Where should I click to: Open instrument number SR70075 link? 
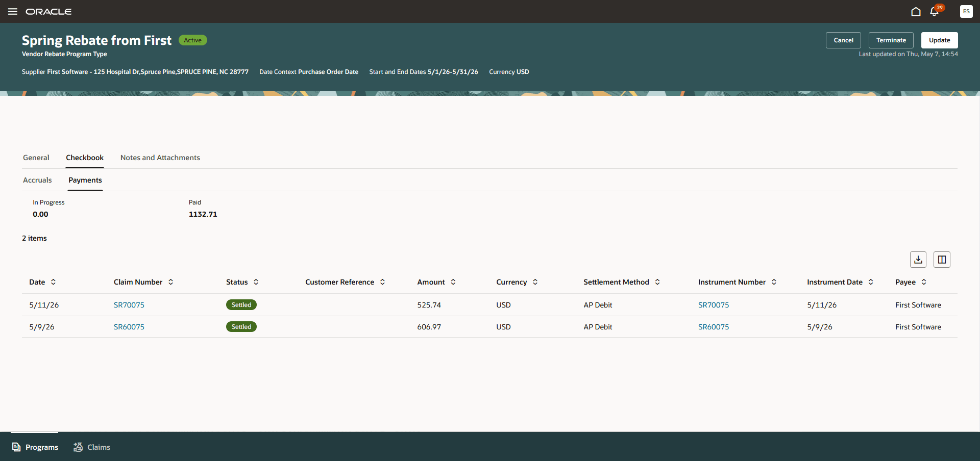[x=714, y=305]
